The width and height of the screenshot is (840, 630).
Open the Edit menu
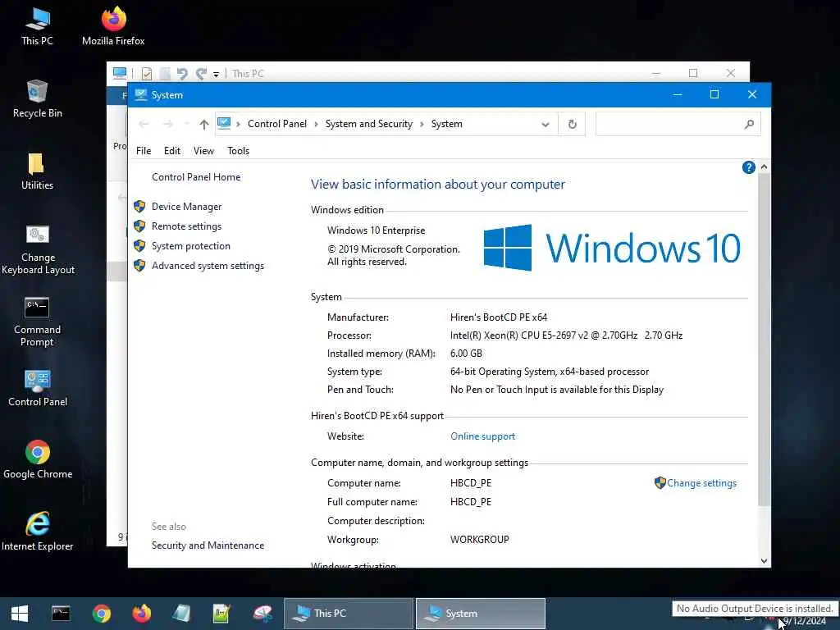point(172,151)
